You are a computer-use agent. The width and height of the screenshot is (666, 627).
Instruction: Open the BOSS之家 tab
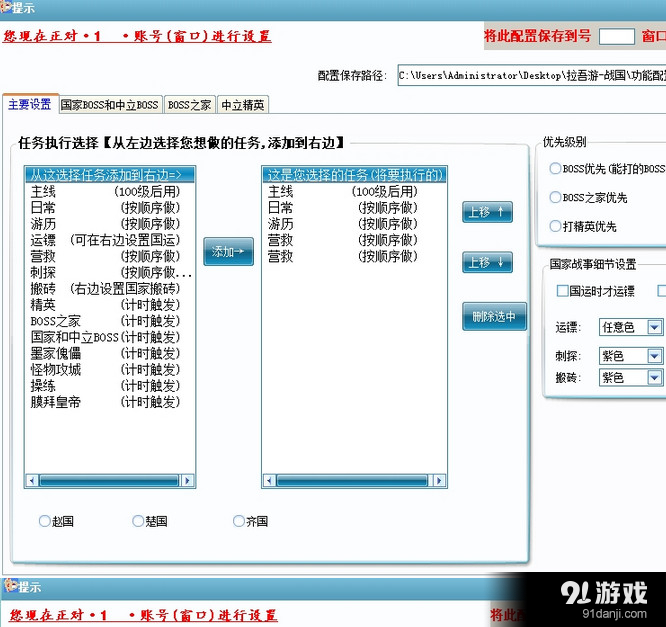pyautogui.click(x=189, y=105)
